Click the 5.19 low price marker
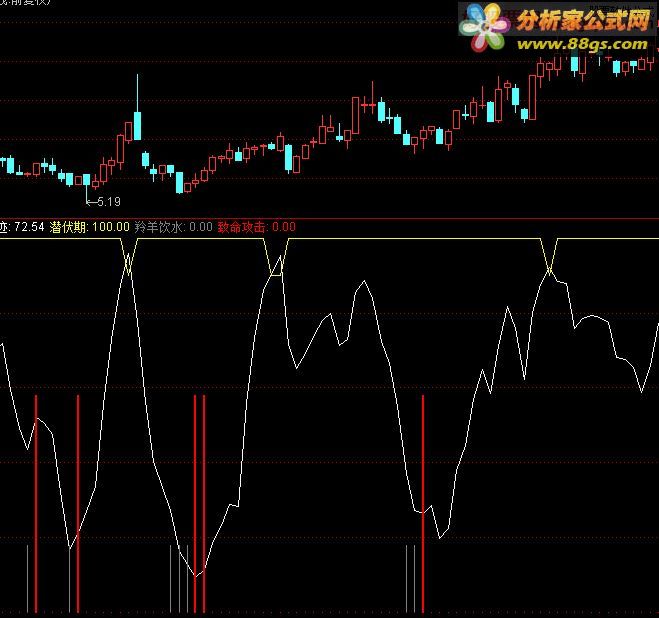Screen dimensions: 659x618 [108, 202]
